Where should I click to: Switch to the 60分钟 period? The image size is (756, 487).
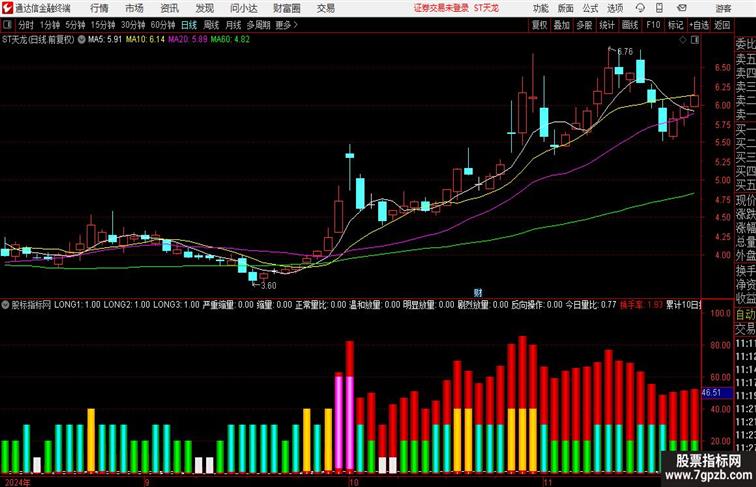tap(162, 25)
